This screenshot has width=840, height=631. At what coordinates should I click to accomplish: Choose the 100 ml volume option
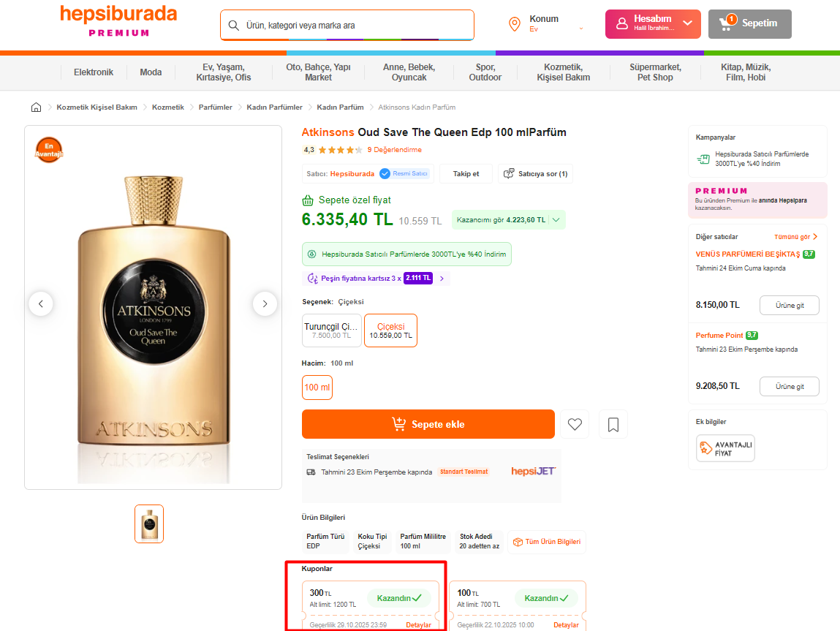317,387
